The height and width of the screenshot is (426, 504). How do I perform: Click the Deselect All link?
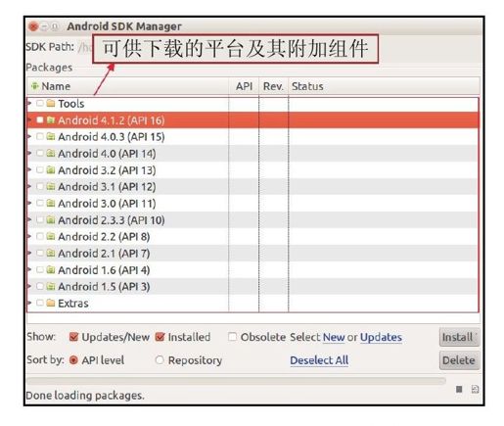coord(319,360)
